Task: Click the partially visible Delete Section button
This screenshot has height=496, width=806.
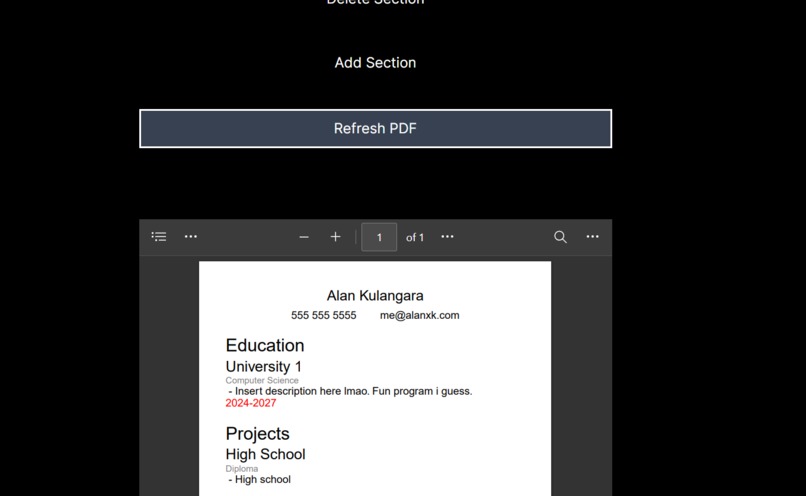Action: (x=375, y=3)
